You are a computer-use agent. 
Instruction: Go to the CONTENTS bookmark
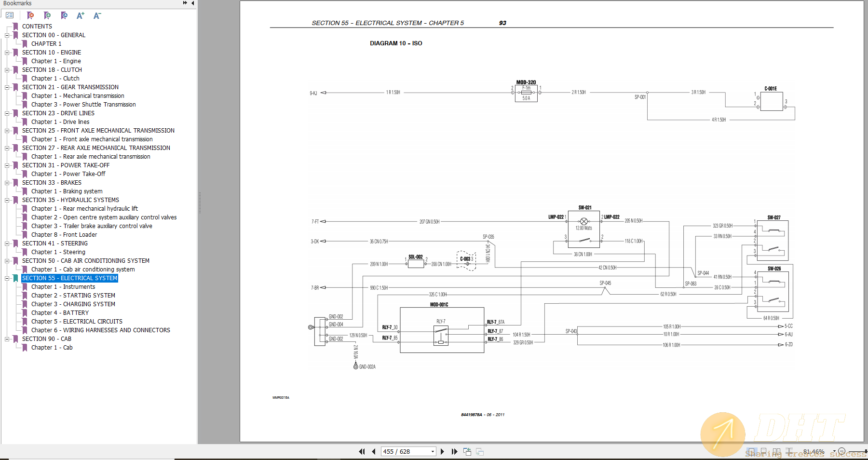[37, 26]
